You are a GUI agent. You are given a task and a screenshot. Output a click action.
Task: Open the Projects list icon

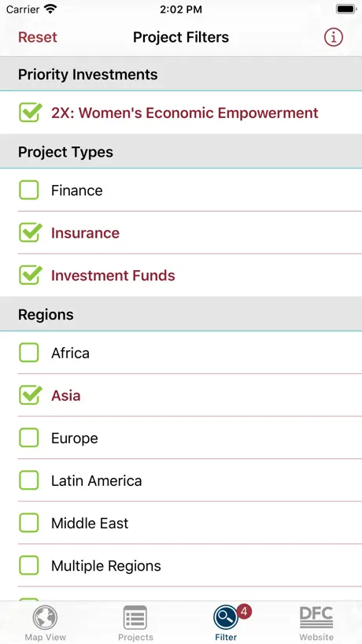135,617
